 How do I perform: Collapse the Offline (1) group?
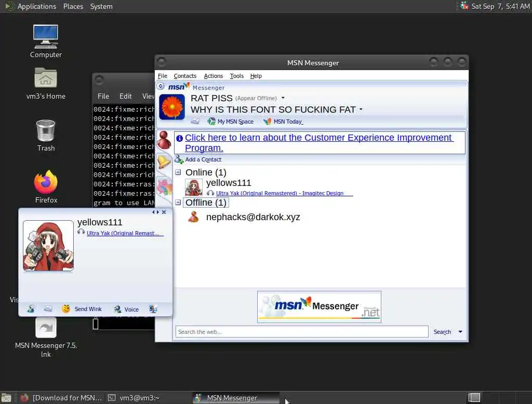(178, 202)
